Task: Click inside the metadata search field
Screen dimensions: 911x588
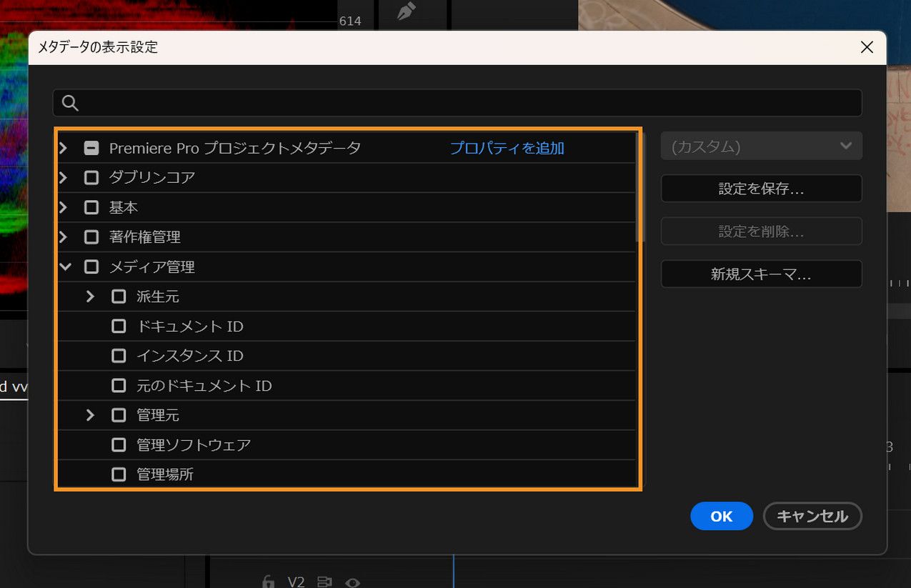Action: tap(357, 103)
